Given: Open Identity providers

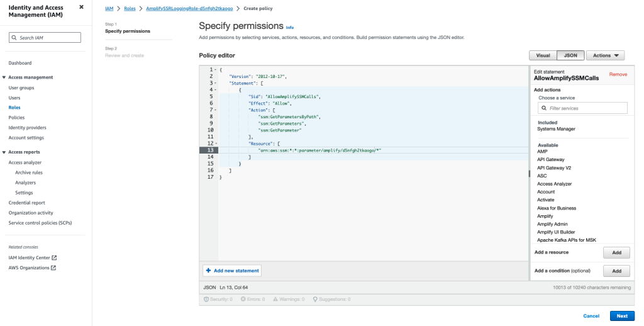Looking at the screenshot, I should [27, 128].
